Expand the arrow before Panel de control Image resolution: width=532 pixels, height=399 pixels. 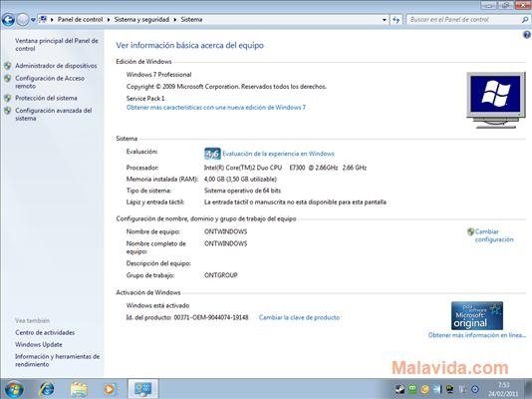52,20
